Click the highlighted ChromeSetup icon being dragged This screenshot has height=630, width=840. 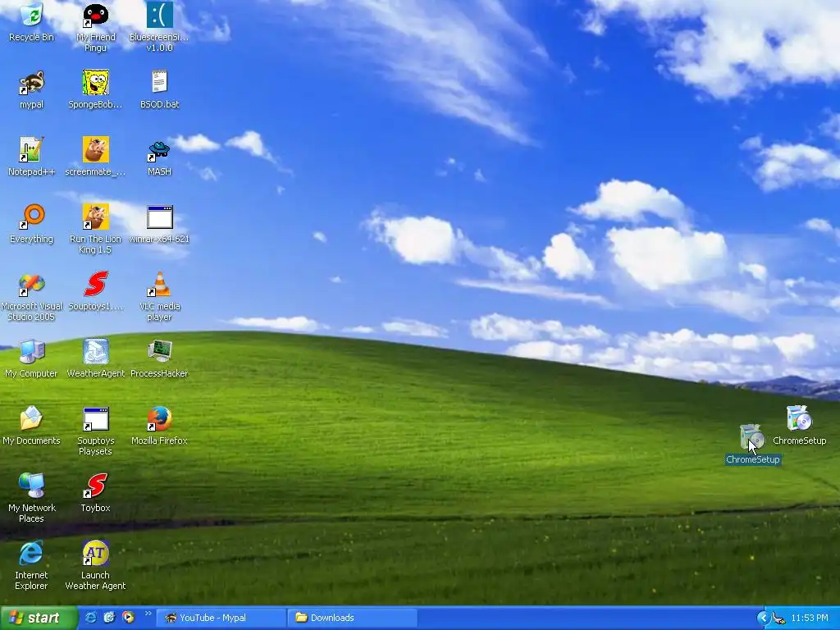[753, 445]
